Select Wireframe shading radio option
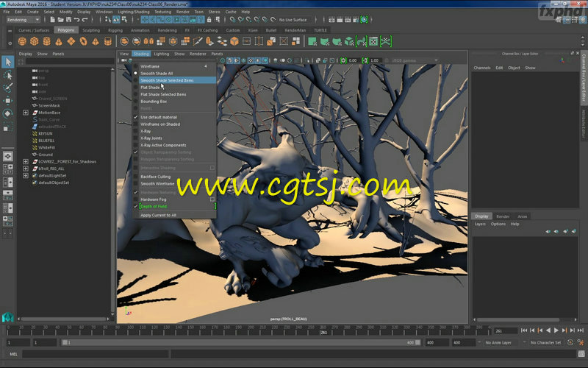Screen dimensions: 588x368 (x=150, y=66)
